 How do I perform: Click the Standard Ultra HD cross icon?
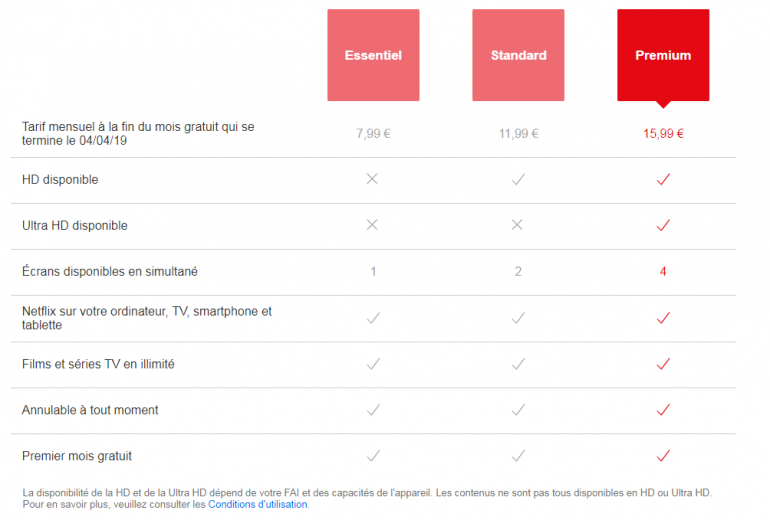518,225
